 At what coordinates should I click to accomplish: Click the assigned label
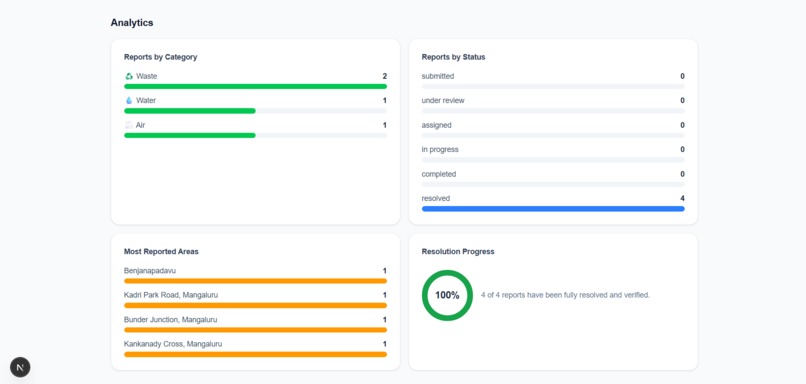(436, 125)
